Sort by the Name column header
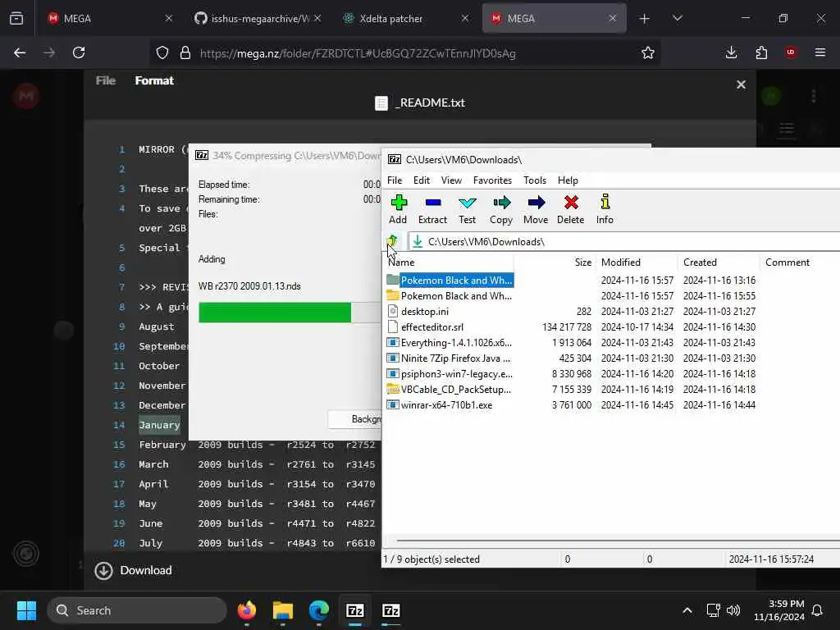 click(449, 262)
